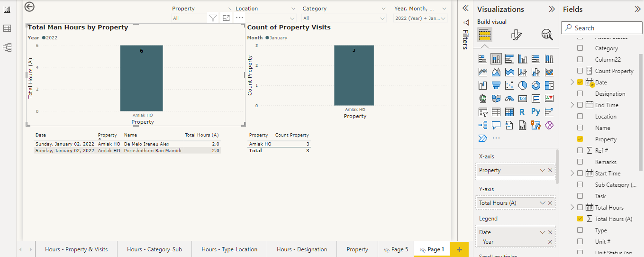Choose Area chart visualization
This screenshot has height=257, width=644.
[x=496, y=72]
